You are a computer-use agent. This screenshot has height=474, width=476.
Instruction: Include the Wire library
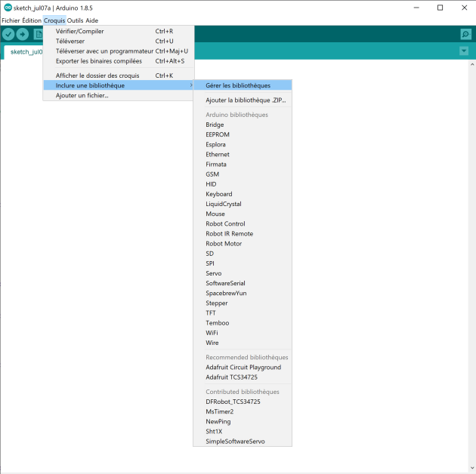click(x=243, y=343)
